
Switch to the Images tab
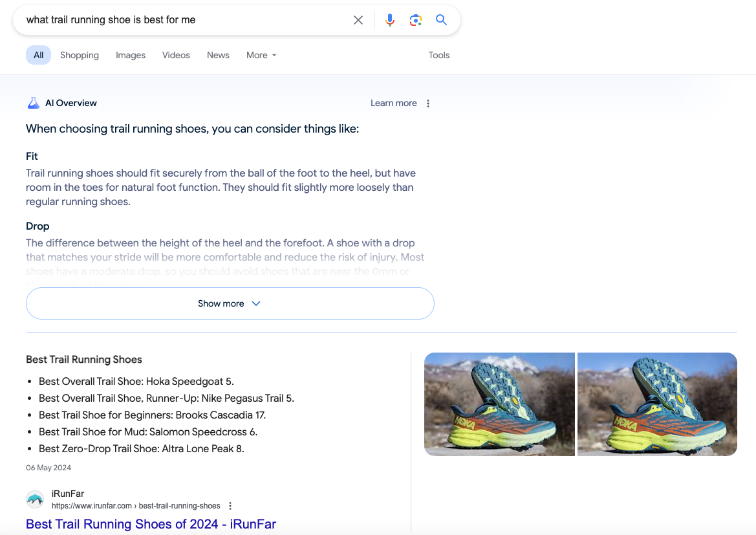pos(131,55)
